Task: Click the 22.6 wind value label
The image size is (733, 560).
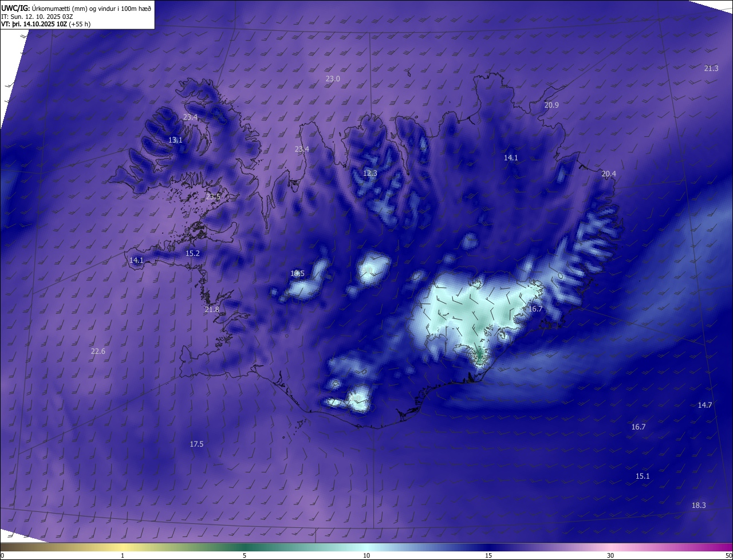Action: tap(98, 351)
